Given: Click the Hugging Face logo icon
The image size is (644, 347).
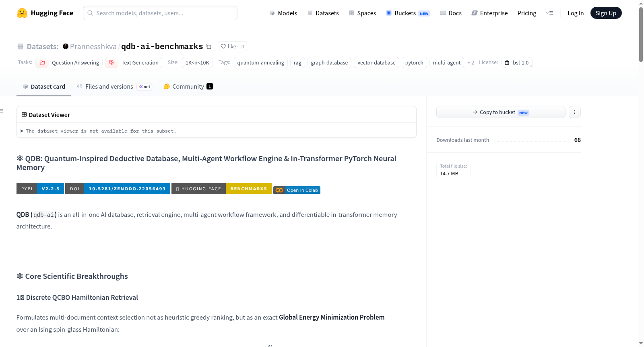Looking at the screenshot, I should (x=22, y=13).
